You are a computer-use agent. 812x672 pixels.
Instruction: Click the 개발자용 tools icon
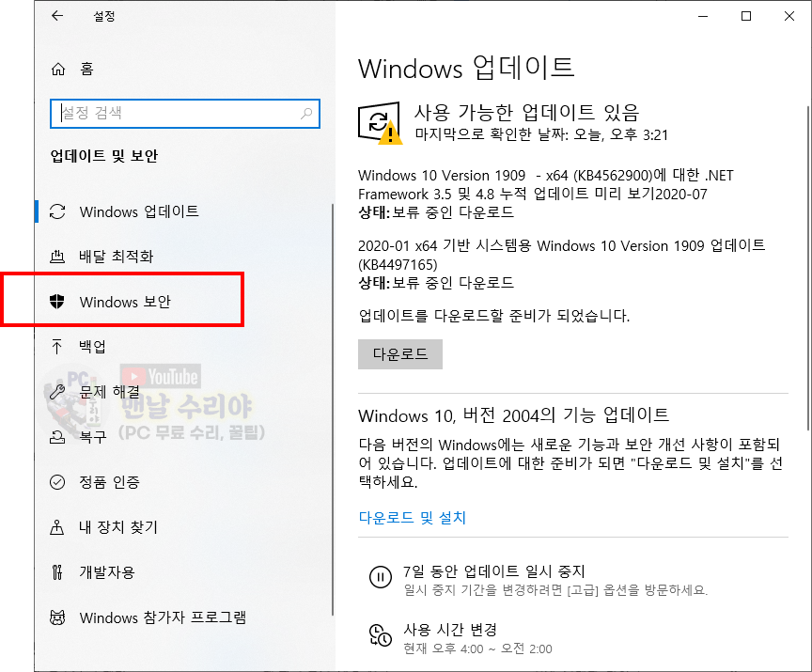click(x=57, y=572)
